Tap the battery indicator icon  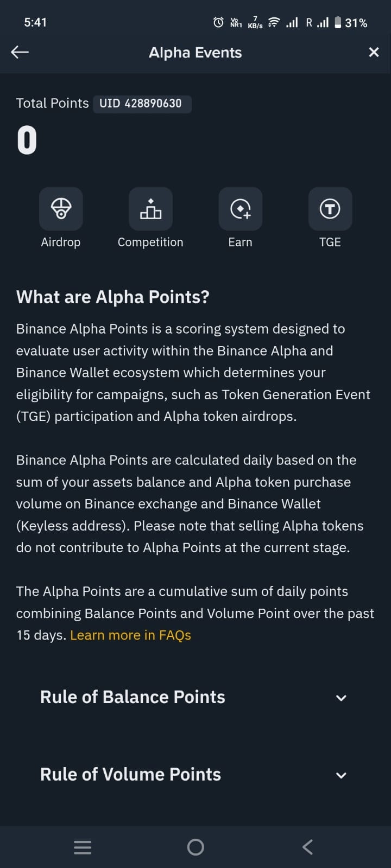click(338, 22)
